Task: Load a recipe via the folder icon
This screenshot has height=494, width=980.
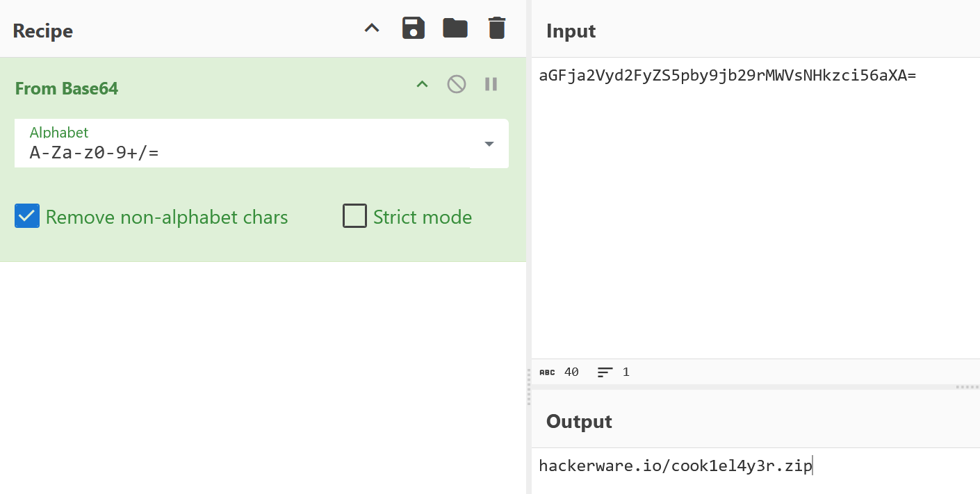Action: point(455,28)
